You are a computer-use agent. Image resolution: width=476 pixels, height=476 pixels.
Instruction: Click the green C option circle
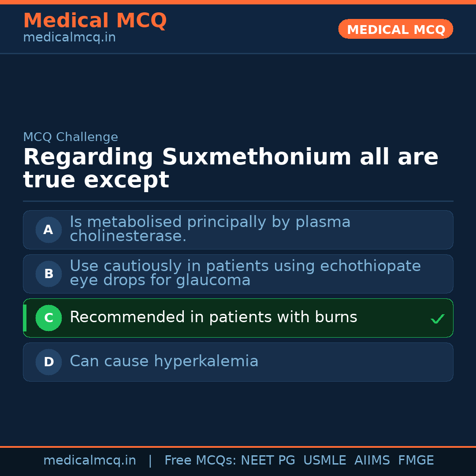click(48, 318)
